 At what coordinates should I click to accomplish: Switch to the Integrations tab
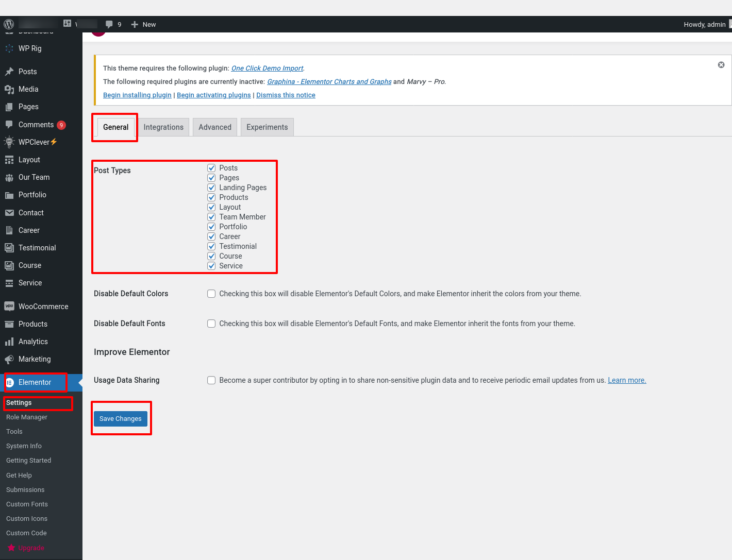pos(163,127)
